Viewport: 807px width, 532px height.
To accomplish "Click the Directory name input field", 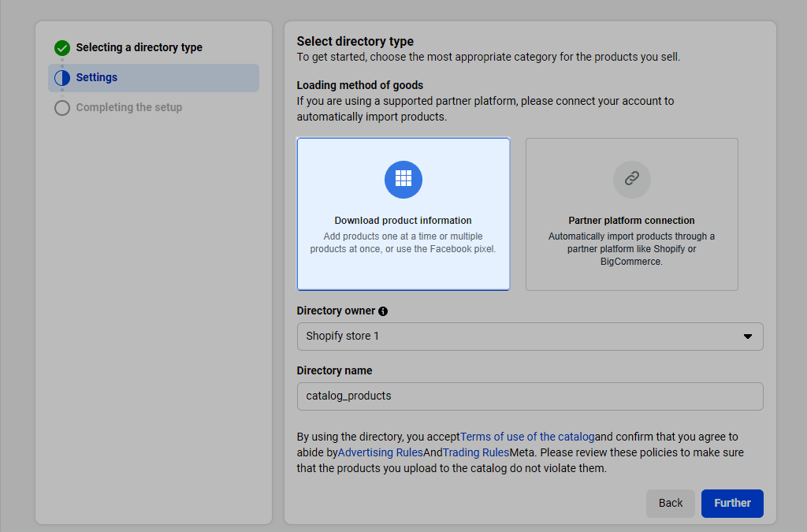I will (x=530, y=396).
